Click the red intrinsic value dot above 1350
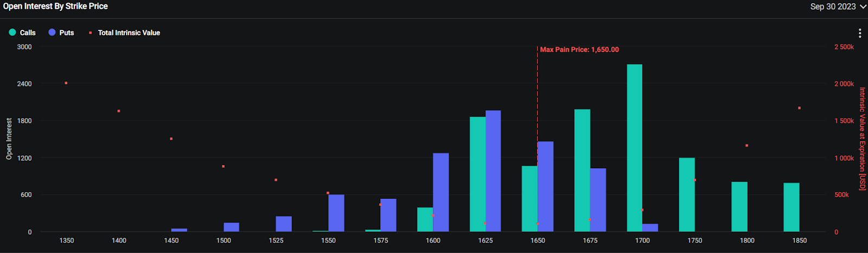868x253 pixels. pos(66,83)
